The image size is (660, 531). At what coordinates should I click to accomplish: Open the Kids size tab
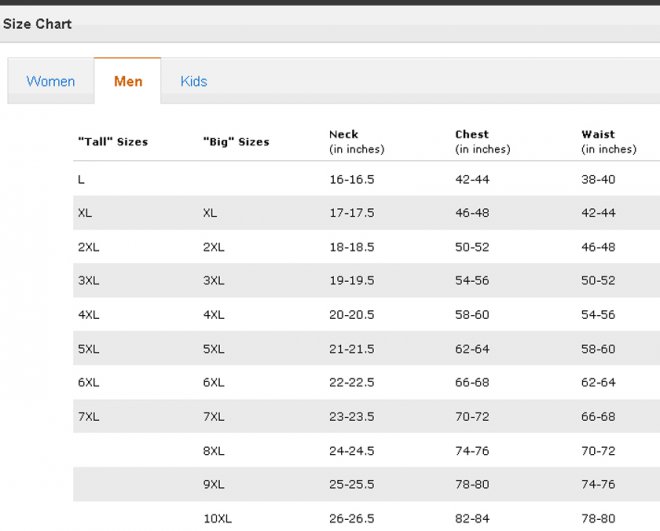pos(194,82)
